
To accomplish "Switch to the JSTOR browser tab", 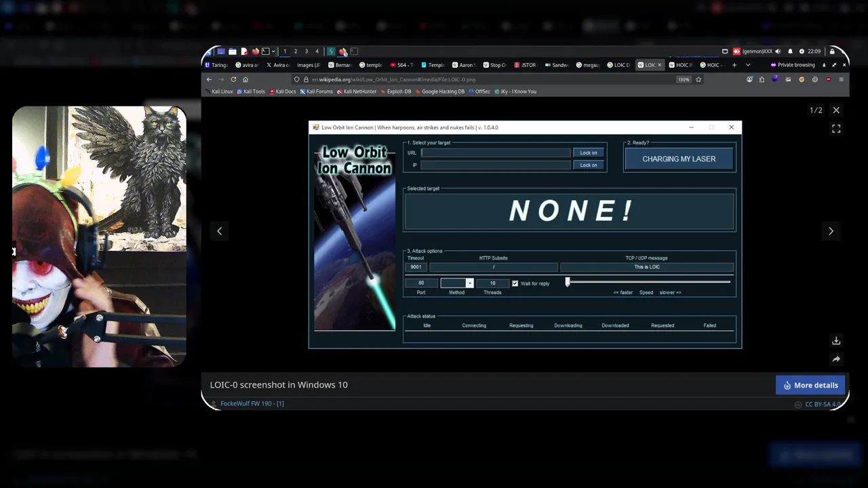I will coord(525,65).
